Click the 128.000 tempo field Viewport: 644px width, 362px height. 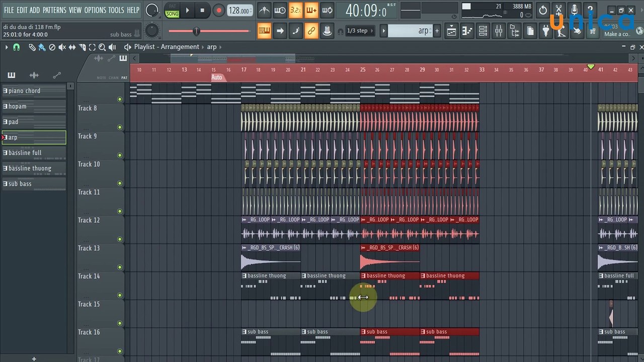pos(240,11)
